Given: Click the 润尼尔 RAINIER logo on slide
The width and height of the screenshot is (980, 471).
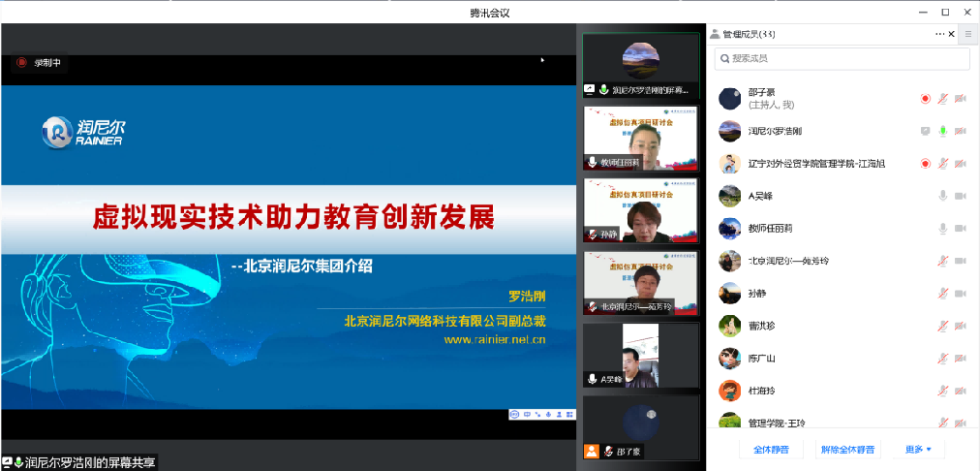Looking at the screenshot, I should coord(83,133).
